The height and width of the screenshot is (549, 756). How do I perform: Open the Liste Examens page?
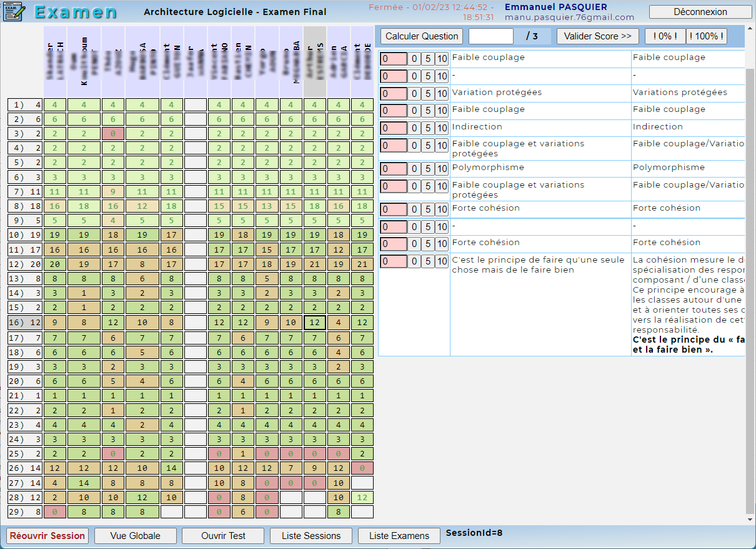click(x=399, y=536)
